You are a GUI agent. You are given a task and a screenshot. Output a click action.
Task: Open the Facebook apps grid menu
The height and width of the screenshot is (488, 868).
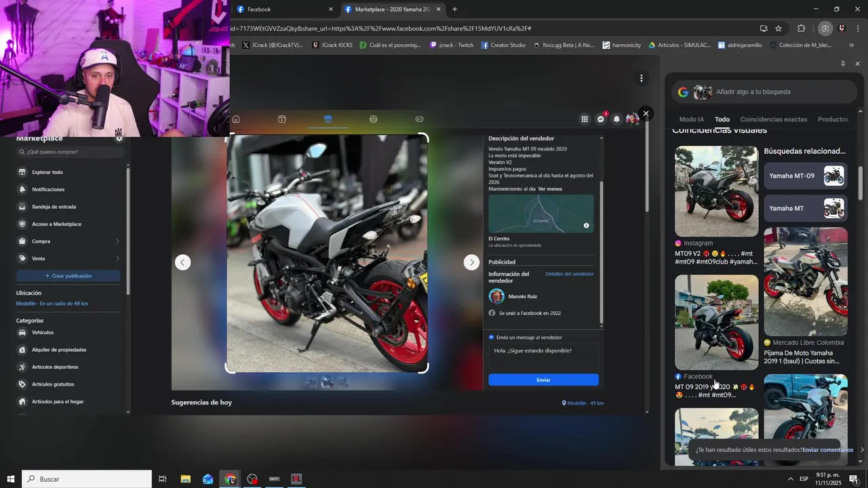(x=585, y=119)
